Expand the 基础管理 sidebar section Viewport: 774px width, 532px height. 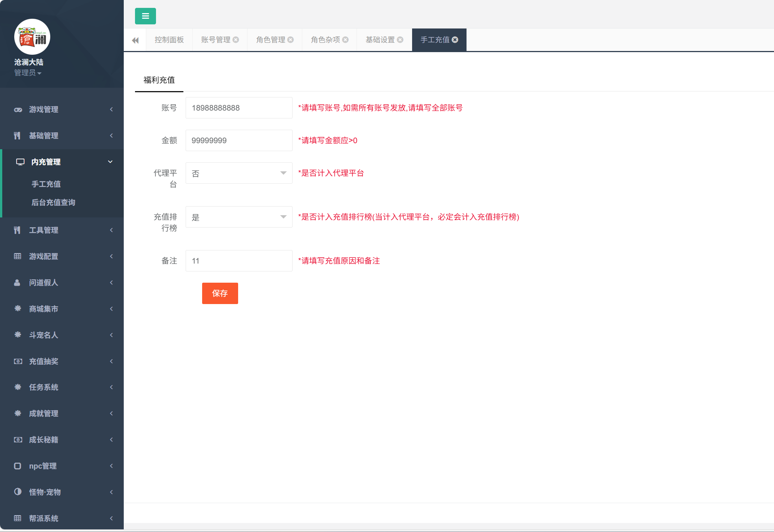43,135
